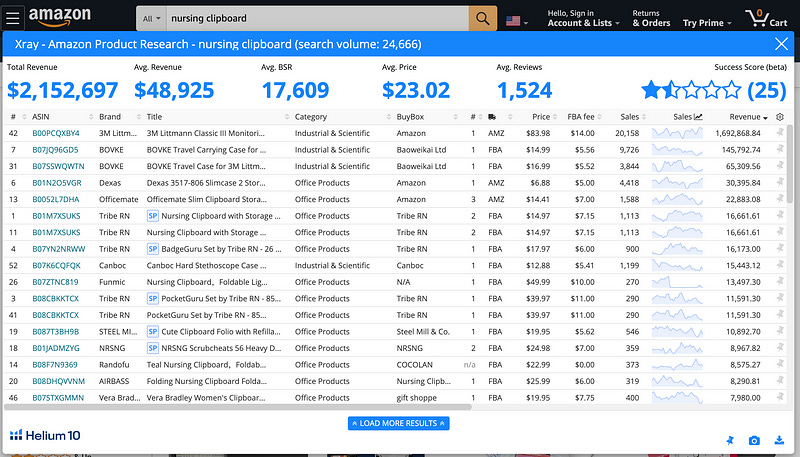This screenshot has width=800, height=457.
Task: Pin the B07YN2NRWW product row
Action: (780, 248)
